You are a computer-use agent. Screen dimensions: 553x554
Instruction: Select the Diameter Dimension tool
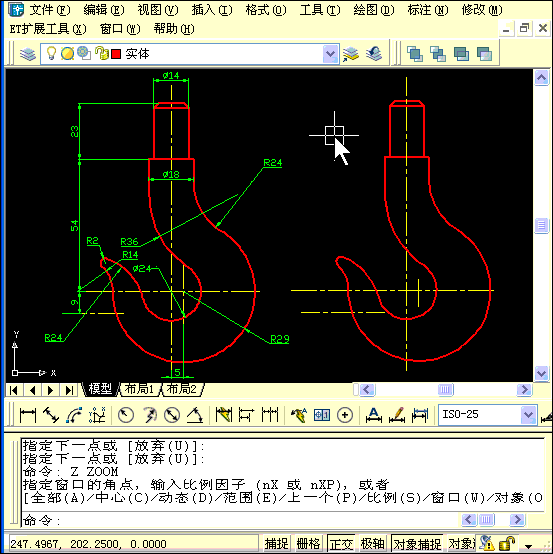[x=172, y=415]
